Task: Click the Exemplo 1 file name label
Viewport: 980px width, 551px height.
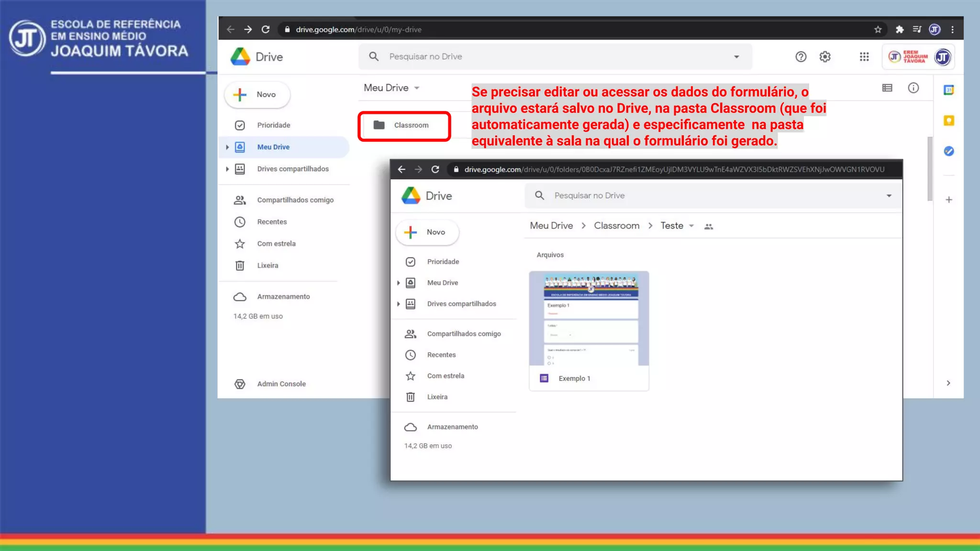Action: point(574,379)
